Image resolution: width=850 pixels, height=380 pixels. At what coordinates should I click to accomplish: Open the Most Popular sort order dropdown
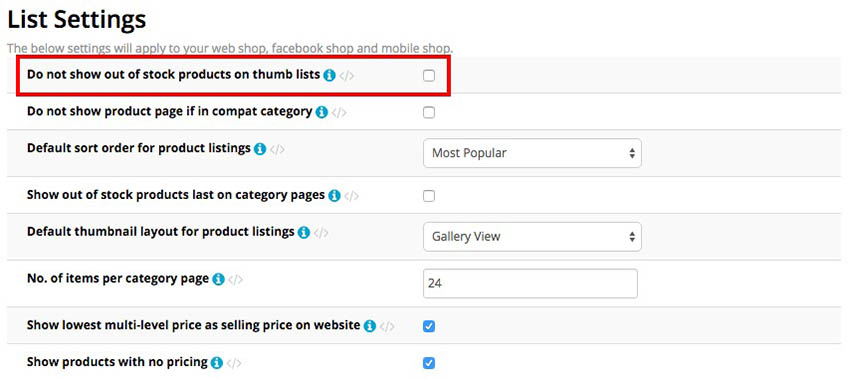coord(532,153)
